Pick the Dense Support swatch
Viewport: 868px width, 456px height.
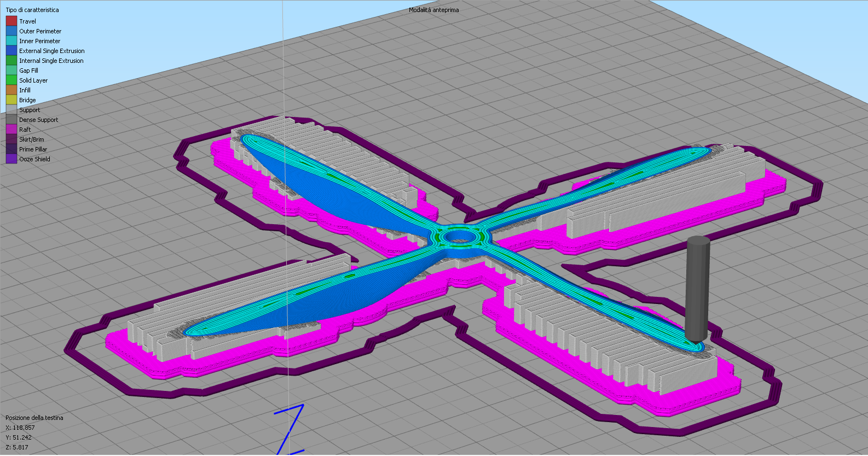coord(11,120)
